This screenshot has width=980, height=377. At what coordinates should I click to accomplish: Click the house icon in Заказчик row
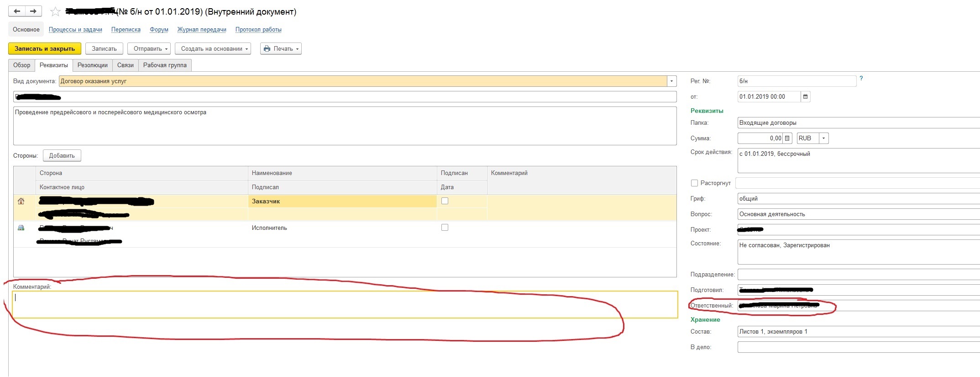pos(21,201)
